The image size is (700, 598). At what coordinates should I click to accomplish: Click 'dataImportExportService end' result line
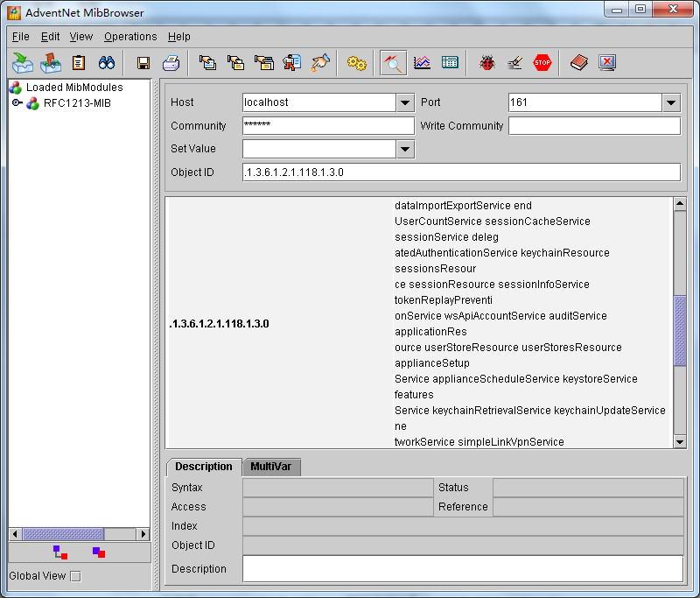[x=463, y=206]
